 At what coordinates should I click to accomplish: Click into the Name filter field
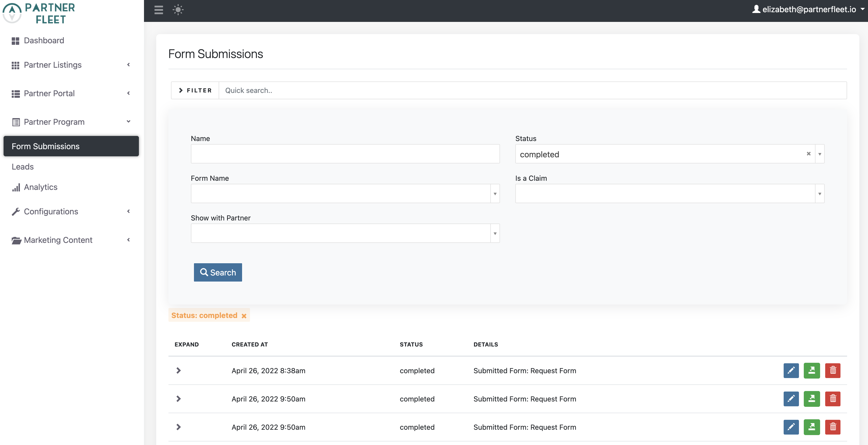click(345, 154)
